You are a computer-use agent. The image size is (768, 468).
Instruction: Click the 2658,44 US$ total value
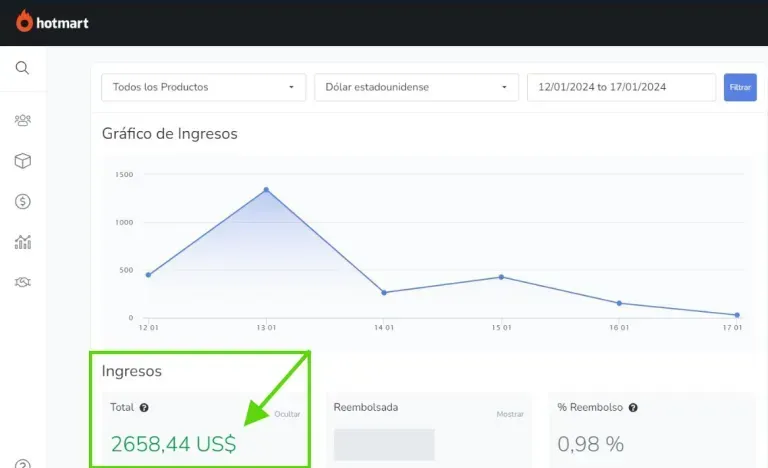173,444
